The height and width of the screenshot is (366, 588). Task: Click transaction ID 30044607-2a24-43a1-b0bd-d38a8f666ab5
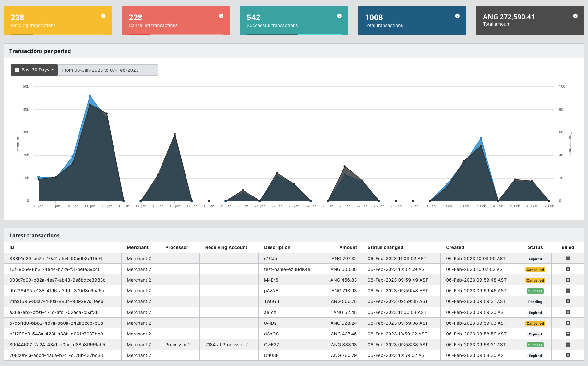[x=57, y=345]
